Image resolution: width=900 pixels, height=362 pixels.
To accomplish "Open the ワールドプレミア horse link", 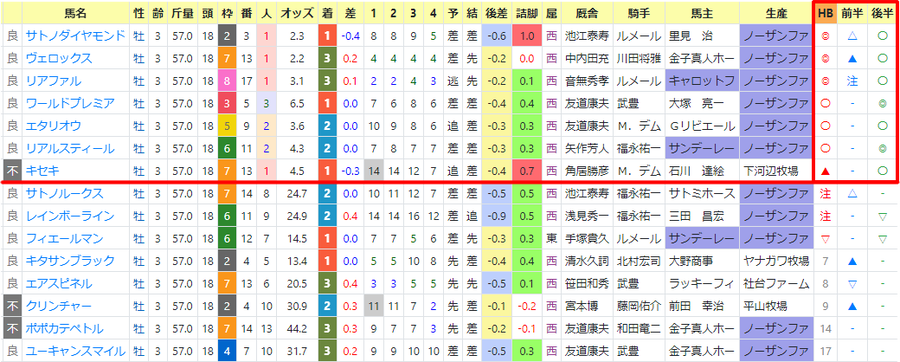I will pos(70,104).
